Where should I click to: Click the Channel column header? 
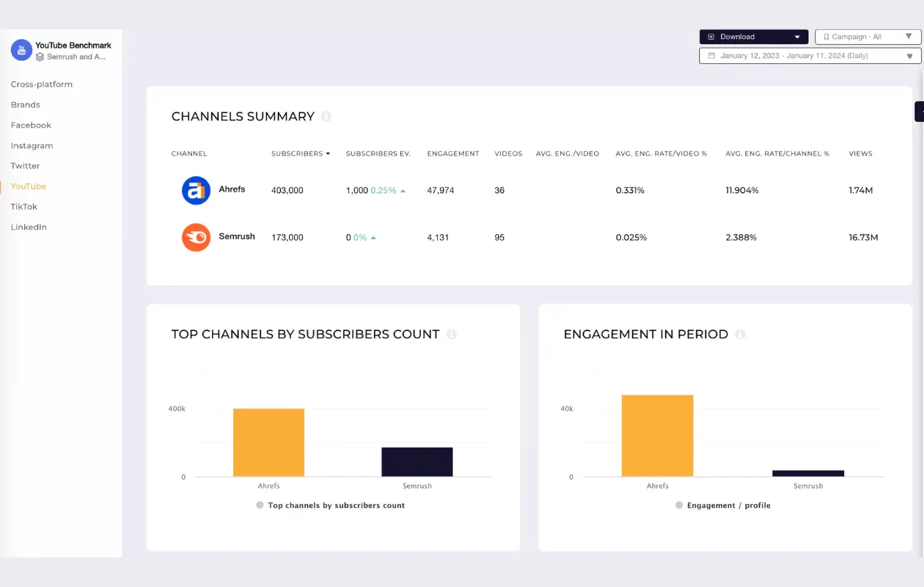pos(189,154)
